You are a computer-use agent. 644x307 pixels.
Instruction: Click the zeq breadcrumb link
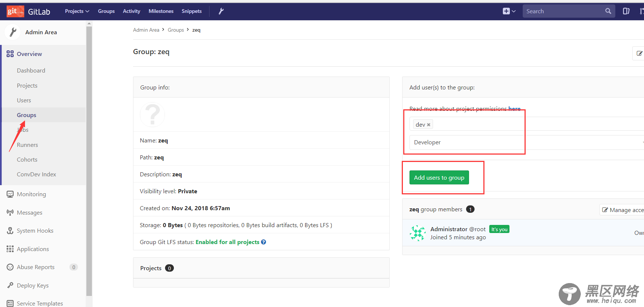[196, 30]
